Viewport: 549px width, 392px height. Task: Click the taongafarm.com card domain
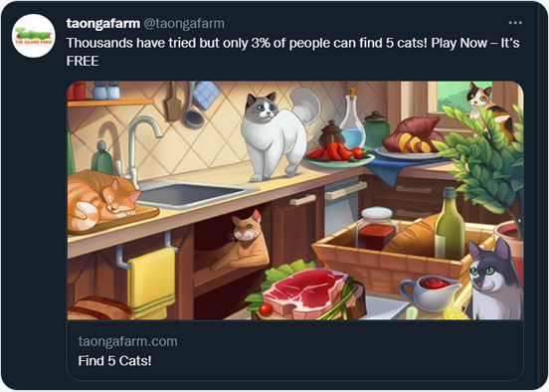coord(127,341)
